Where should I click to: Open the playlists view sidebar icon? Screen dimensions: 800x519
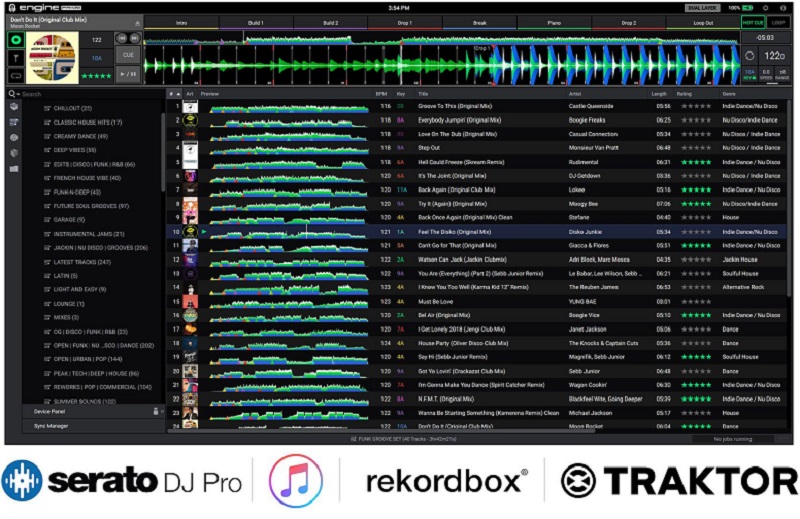click(x=14, y=122)
